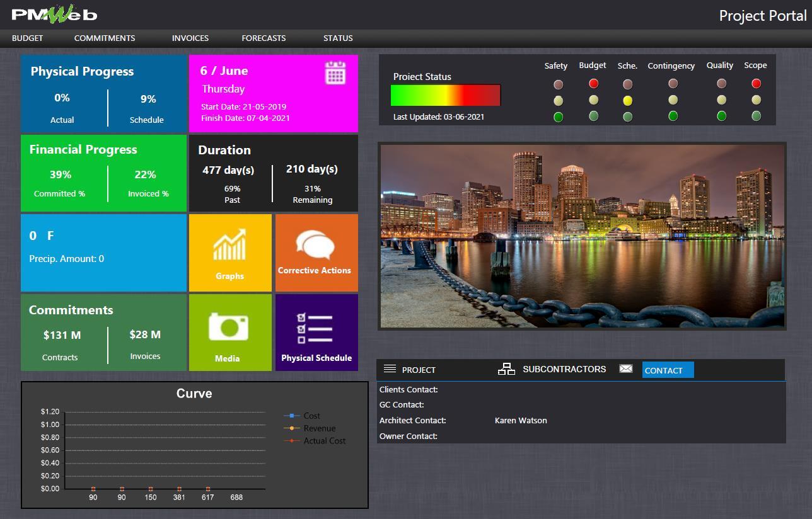Click the PROJECT tab list icon

(x=390, y=369)
